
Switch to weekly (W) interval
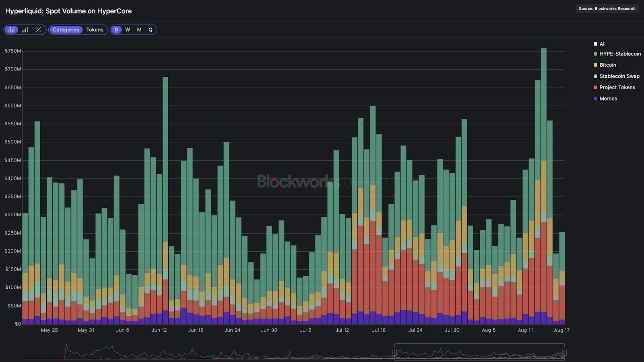(128, 30)
